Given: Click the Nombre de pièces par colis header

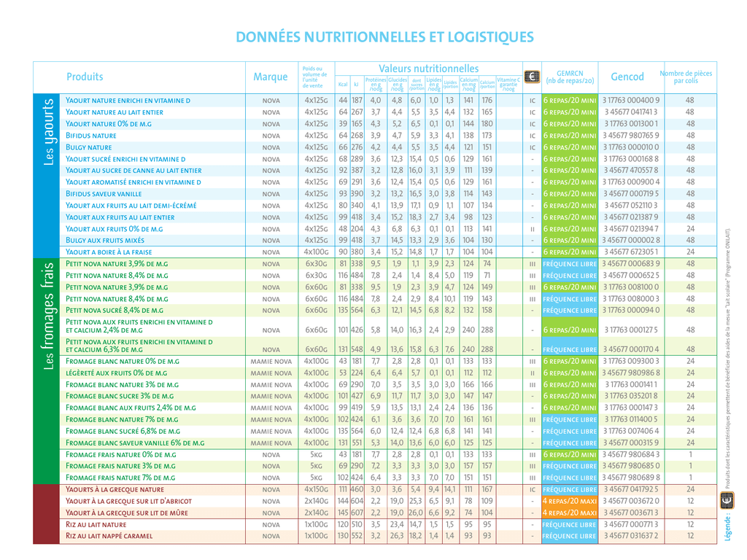Looking at the screenshot, I should tap(686, 77).
